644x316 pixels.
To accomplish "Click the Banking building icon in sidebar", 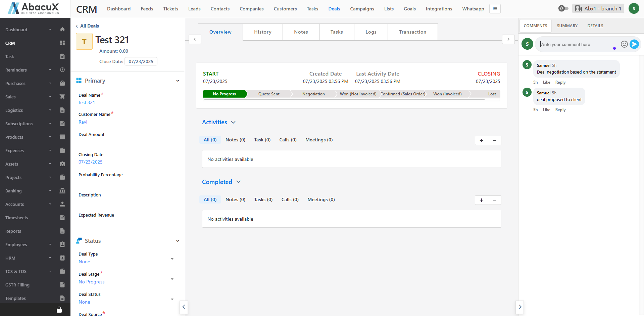I will pos(62,191).
